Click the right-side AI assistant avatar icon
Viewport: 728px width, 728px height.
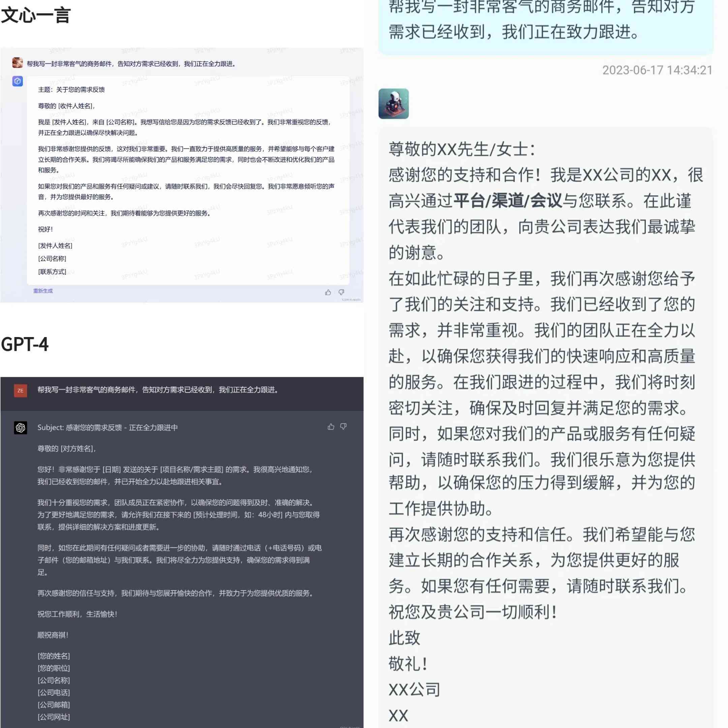394,103
